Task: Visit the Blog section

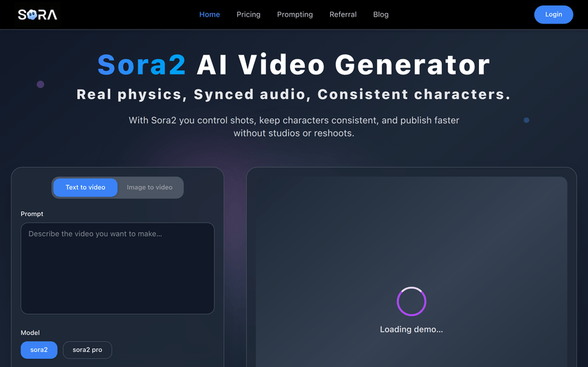Action: pyautogui.click(x=381, y=14)
